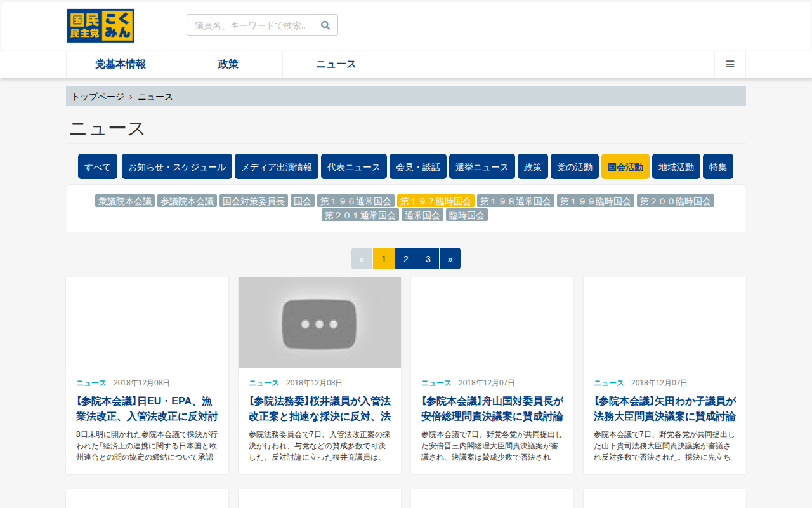Filter by 第２００臨時国会 tag
812x508 pixels.
[x=676, y=201]
